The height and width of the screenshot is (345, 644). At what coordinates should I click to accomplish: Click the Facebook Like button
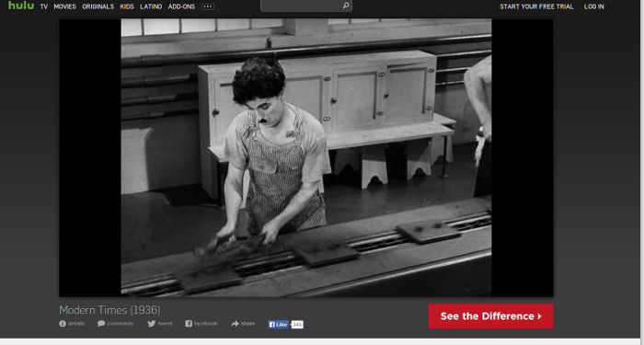(x=278, y=325)
